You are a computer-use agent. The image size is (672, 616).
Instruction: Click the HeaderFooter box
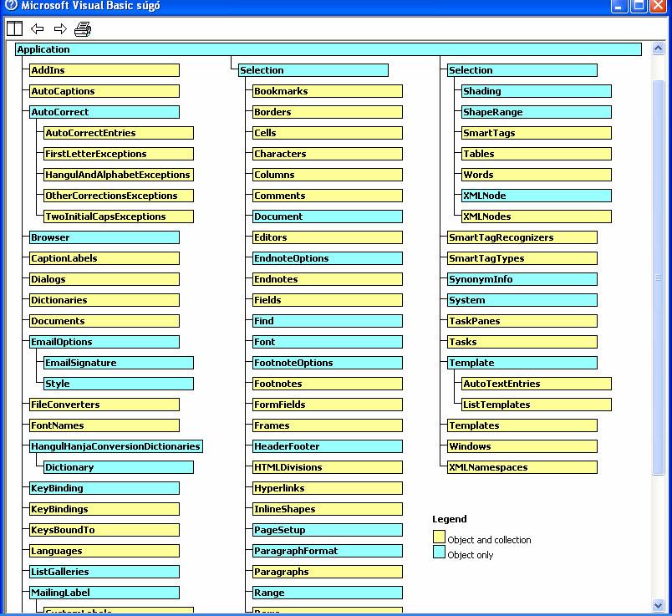click(328, 446)
